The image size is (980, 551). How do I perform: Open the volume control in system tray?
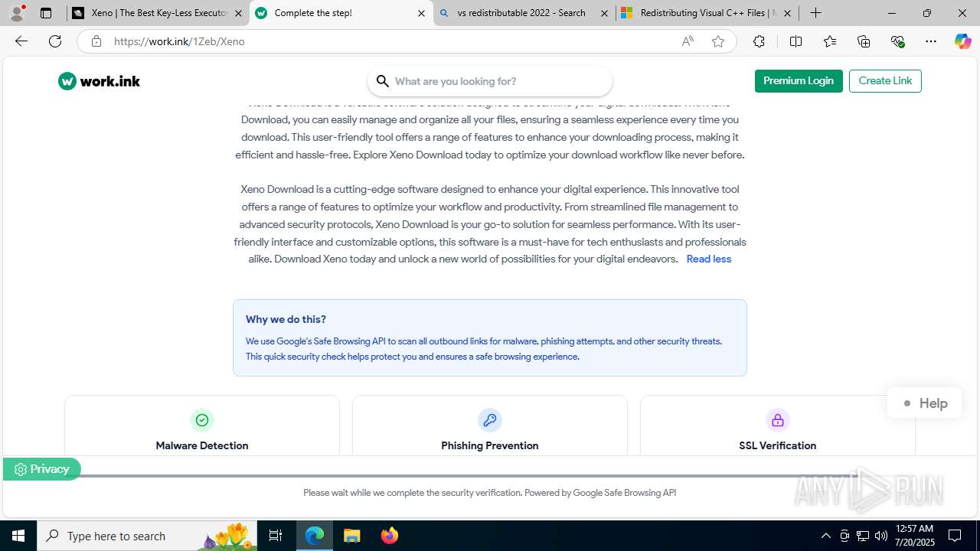tap(881, 536)
